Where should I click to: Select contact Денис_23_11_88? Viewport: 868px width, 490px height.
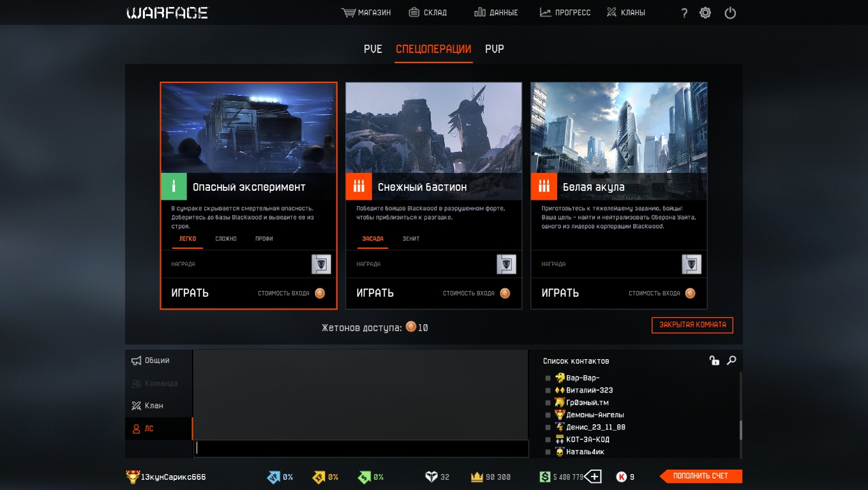[x=595, y=427]
